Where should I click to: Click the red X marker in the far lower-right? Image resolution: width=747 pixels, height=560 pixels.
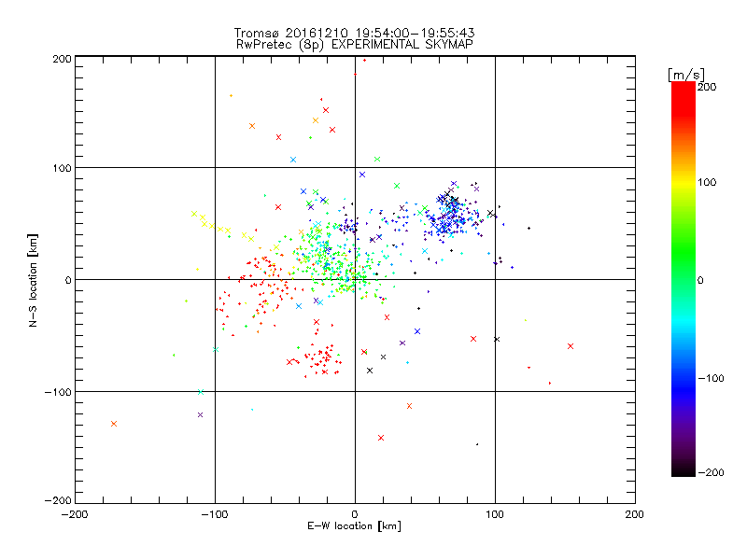pyautogui.click(x=571, y=346)
